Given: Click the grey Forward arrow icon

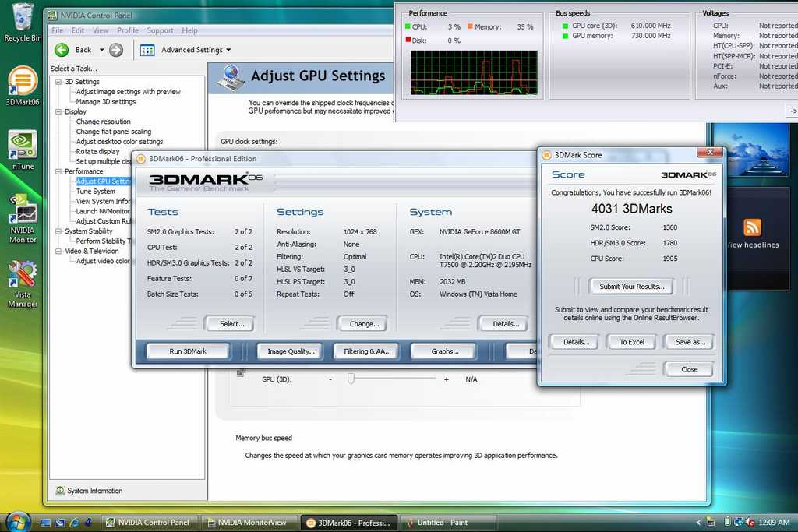Looking at the screenshot, I should [x=116, y=50].
